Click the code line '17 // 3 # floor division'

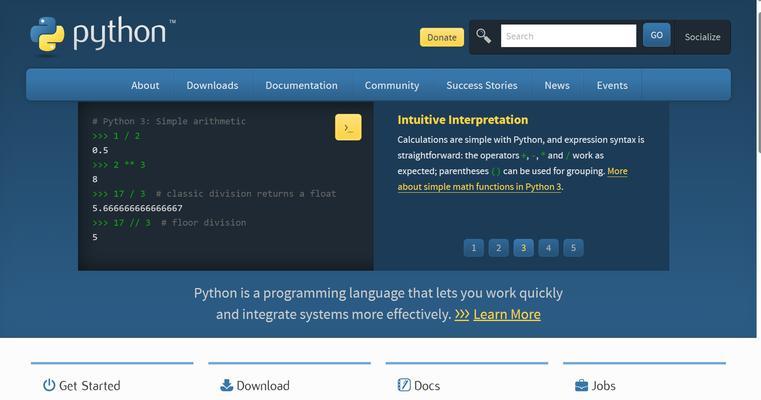(169, 223)
